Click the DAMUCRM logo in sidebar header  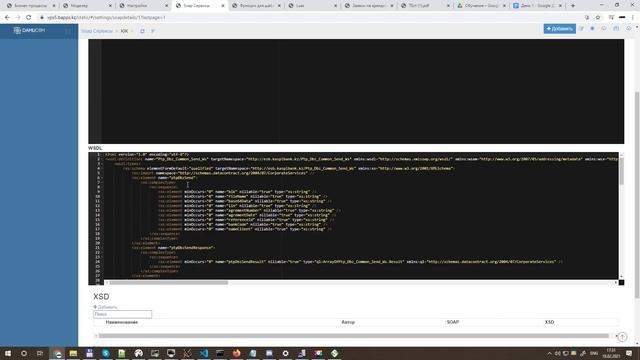pos(29,30)
